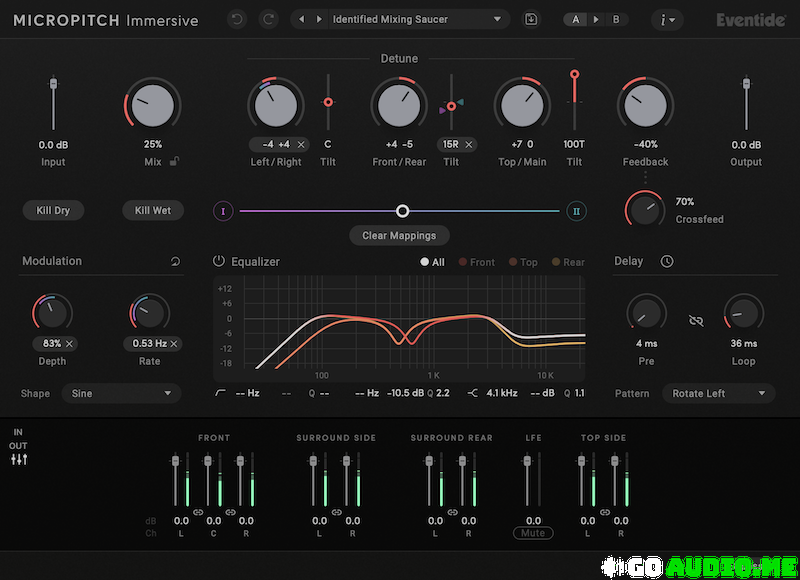The image size is (800, 580).
Task: Save the current preset
Action: [x=531, y=19]
